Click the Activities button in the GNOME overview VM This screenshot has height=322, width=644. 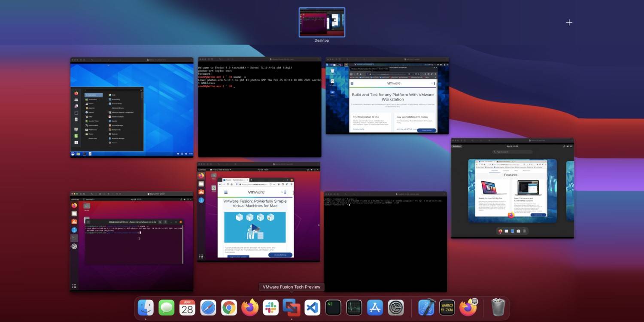click(x=457, y=146)
